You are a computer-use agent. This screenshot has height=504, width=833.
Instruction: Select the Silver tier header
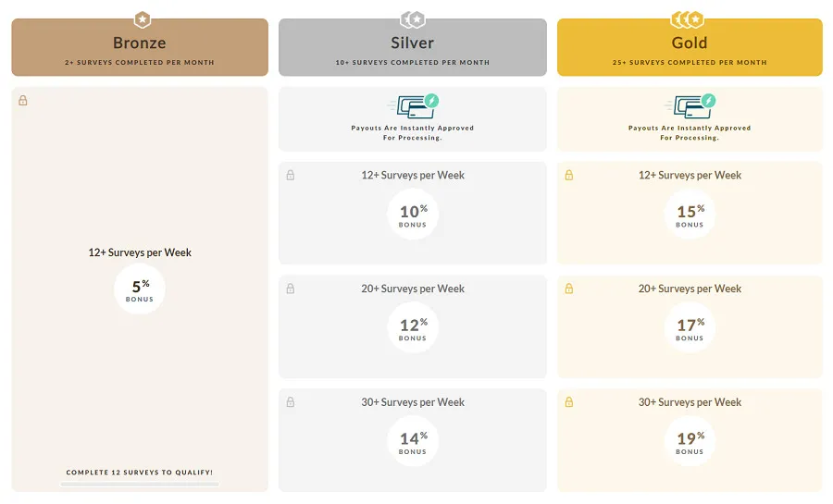[413, 48]
